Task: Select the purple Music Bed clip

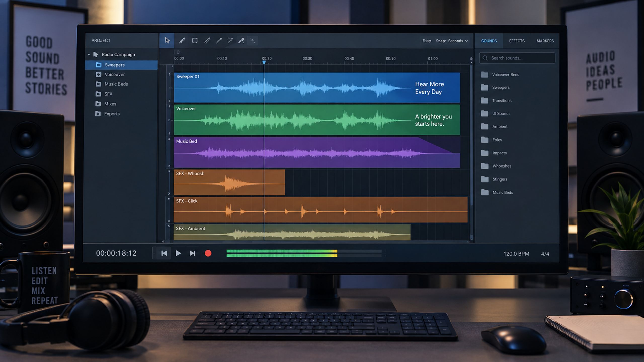Action: 317,152
